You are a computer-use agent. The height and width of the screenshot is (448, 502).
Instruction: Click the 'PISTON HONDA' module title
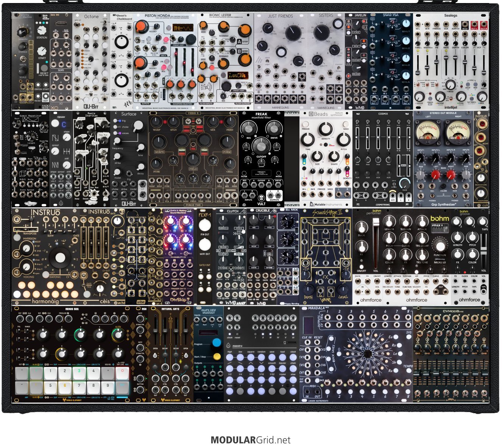[x=157, y=16]
